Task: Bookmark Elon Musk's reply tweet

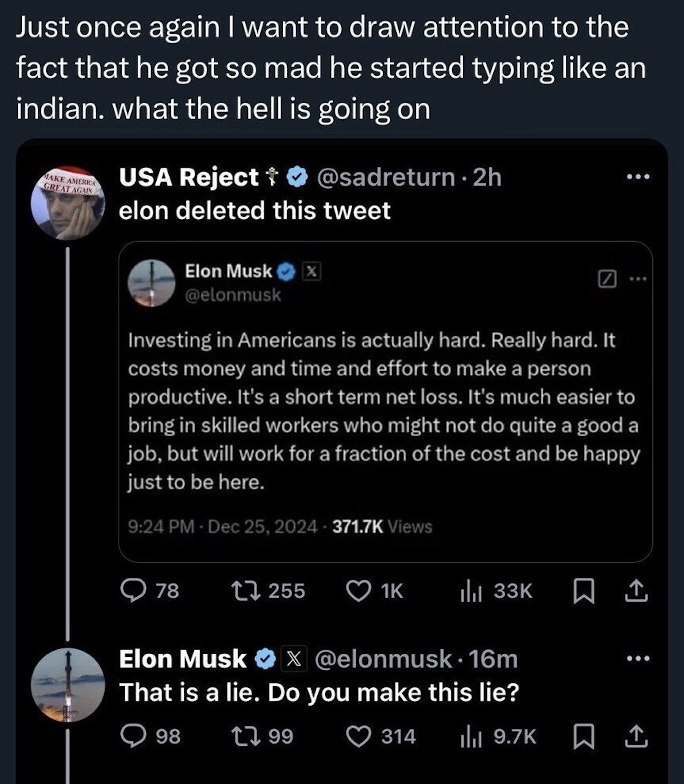Action: [584, 736]
